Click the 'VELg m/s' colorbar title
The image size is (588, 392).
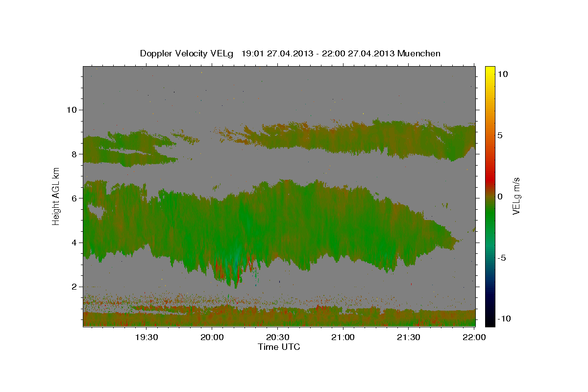516,196
